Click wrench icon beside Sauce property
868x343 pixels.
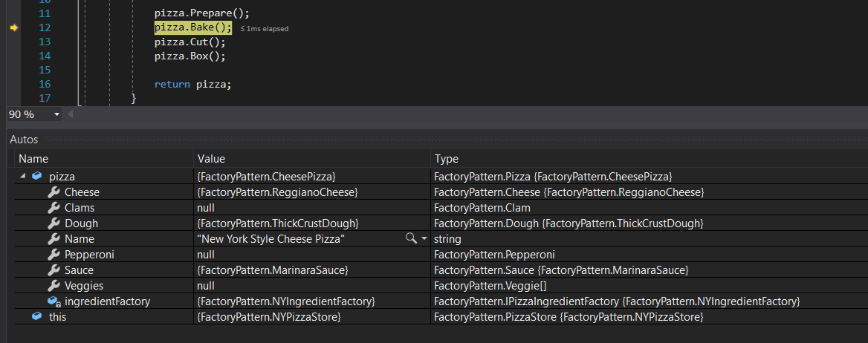point(54,270)
